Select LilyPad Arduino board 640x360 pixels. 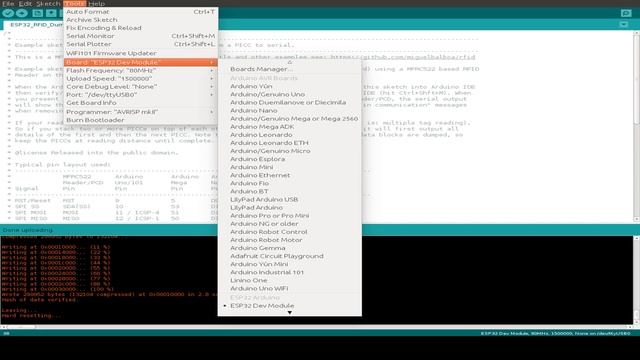click(x=289, y=207)
